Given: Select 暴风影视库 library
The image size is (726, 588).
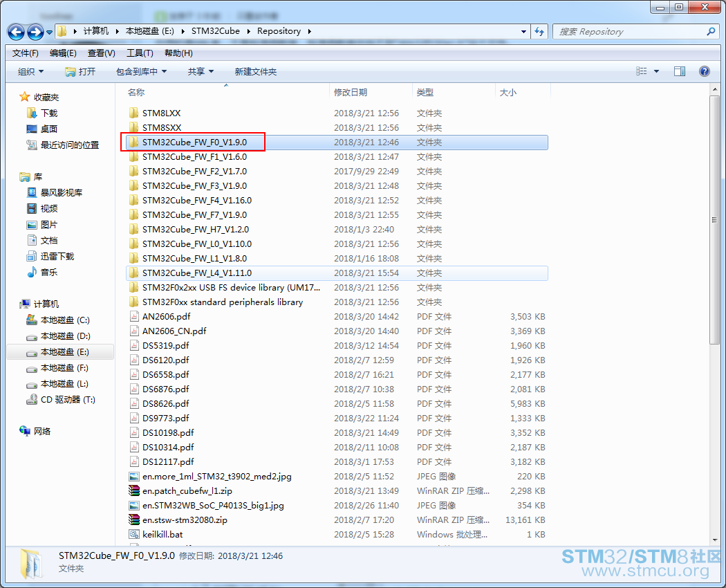Looking at the screenshot, I should click(62, 193).
